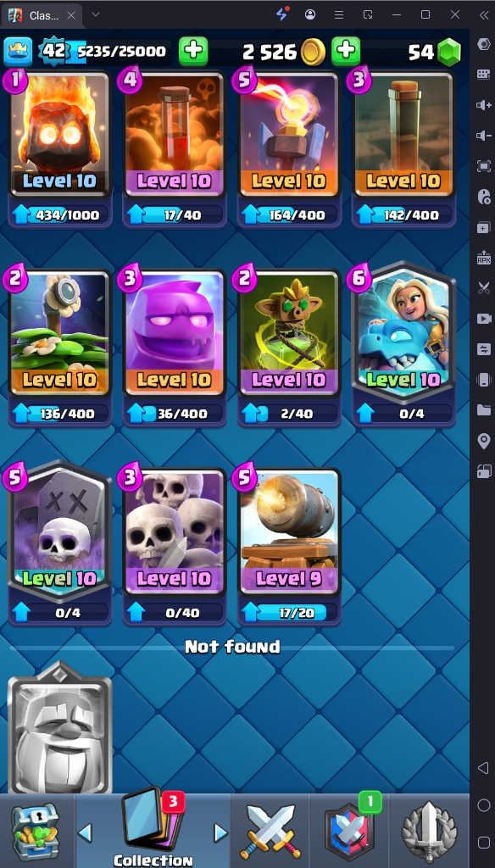495x868 pixels.
Task: Tap the green gem currency icon
Action: tap(449, 52)
